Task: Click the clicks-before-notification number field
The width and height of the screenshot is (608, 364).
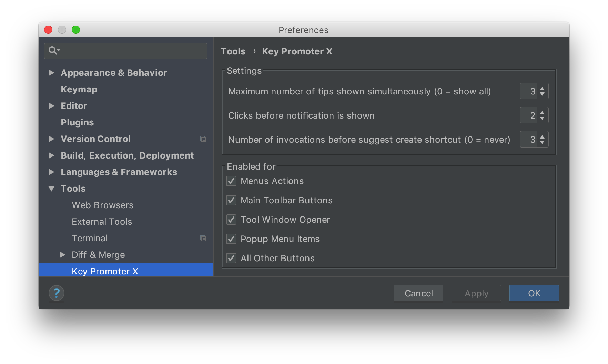Action: (x=529, y=115)
